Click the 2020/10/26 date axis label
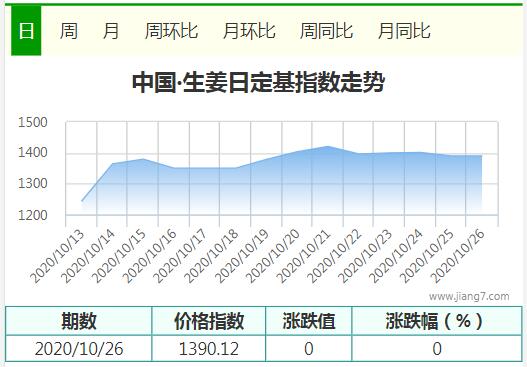527x367 pixels. click(458, 256)
